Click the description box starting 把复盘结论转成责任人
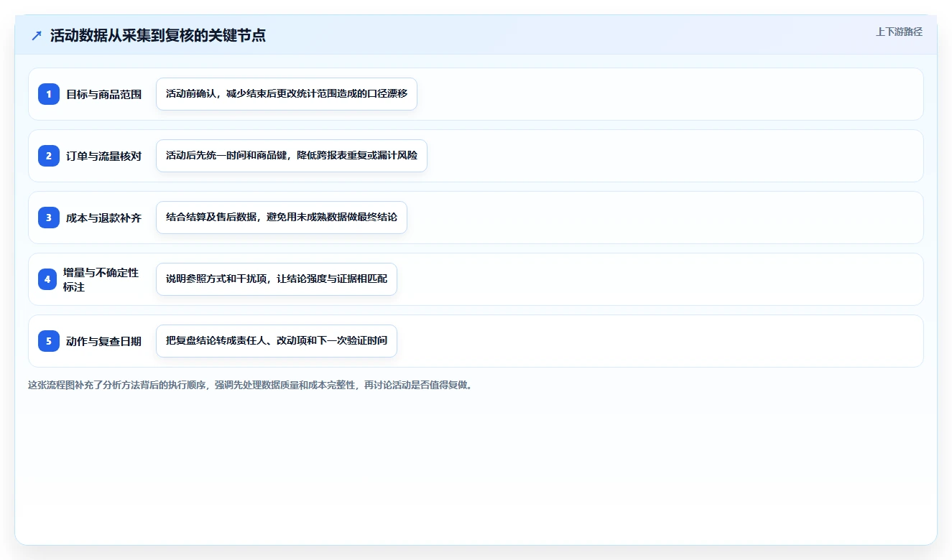The width and height of the screenshot is (952, 560). 277,341
